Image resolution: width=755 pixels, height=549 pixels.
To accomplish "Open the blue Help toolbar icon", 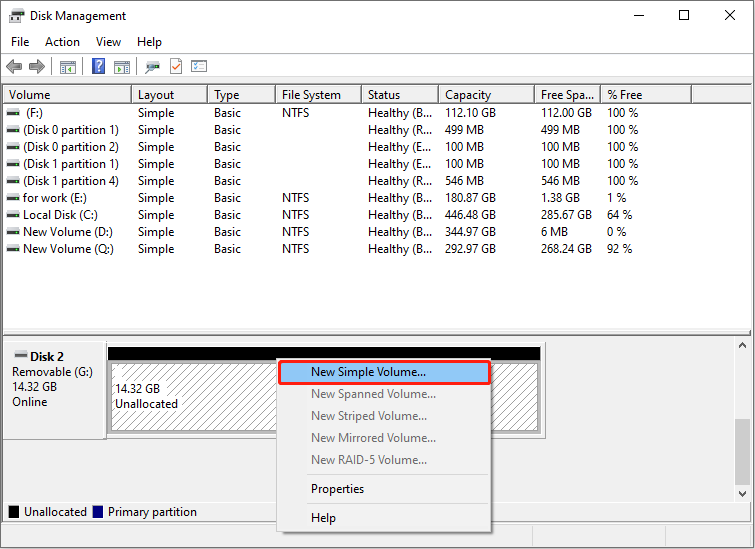I will (98, 66).
